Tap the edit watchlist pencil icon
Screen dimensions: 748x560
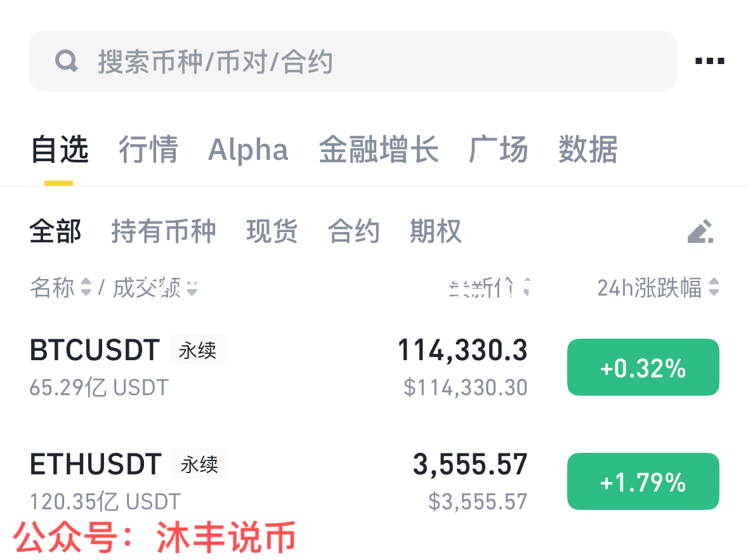[x=700, y=231]
